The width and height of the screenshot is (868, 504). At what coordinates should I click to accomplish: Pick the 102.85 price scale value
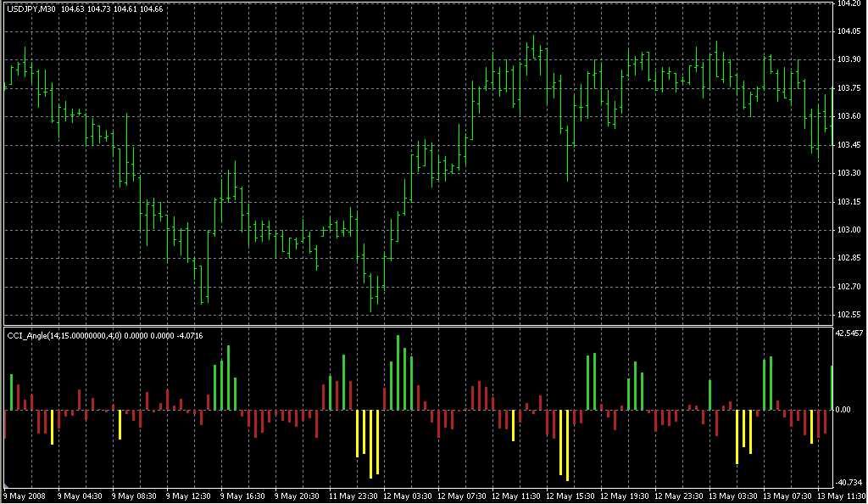pyautogui.click(x=849, y=258)
